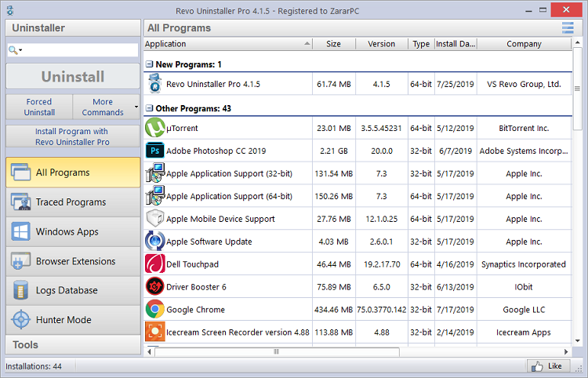Click the Adobe Photoshop CC 2019 Ps icon

tap(155, 151)
